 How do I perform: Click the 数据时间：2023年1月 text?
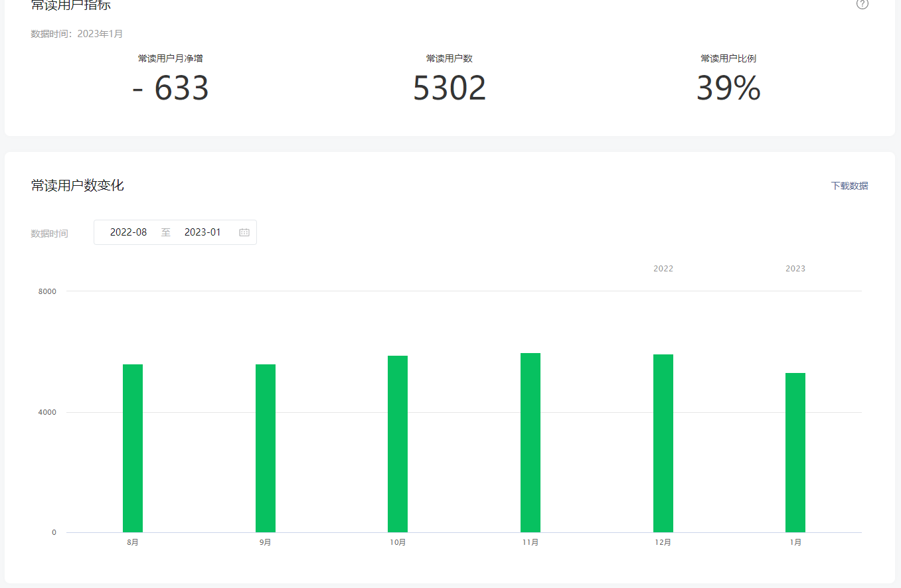coord(77,34)
